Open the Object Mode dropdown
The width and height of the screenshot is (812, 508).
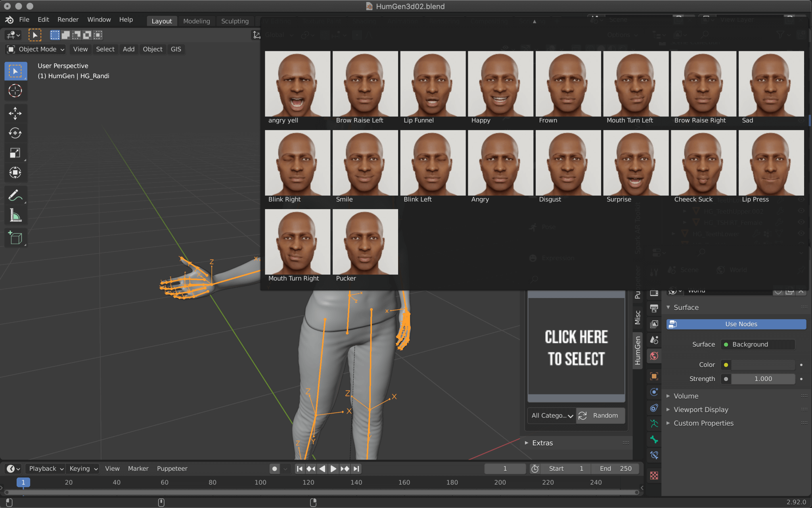[35, 49]
